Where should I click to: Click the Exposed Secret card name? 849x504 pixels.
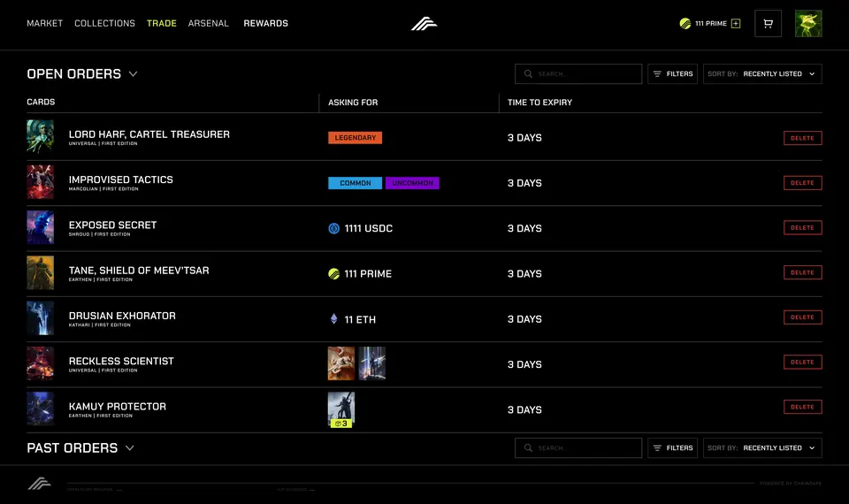112,225
